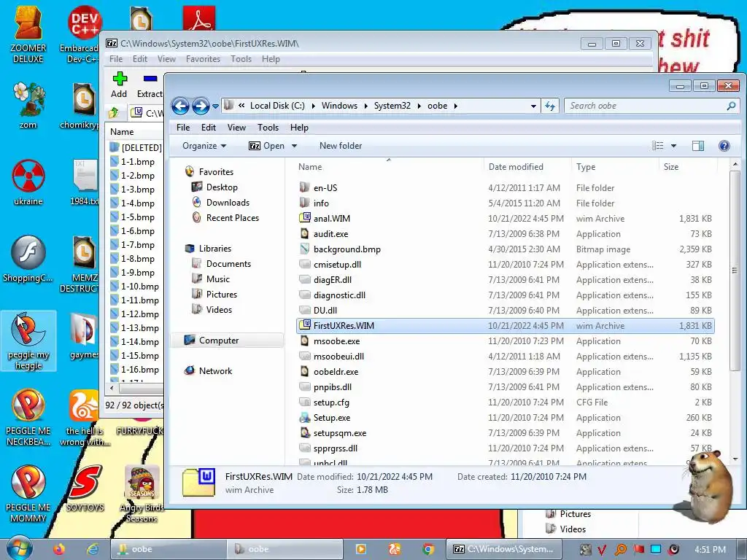Select Documents library

221,264
